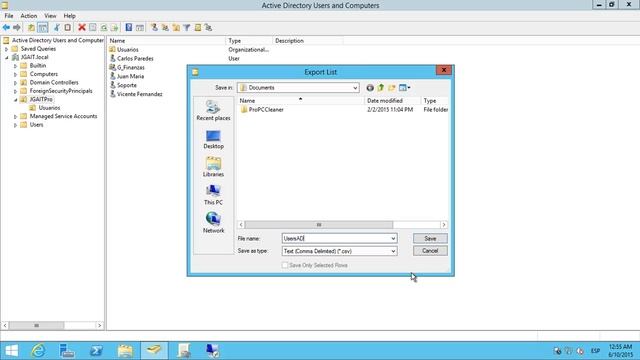The width and height of the screenshot is (640, 360).
Task: Open Properties from the toolbar icon
Action: [x=93, y=27]
